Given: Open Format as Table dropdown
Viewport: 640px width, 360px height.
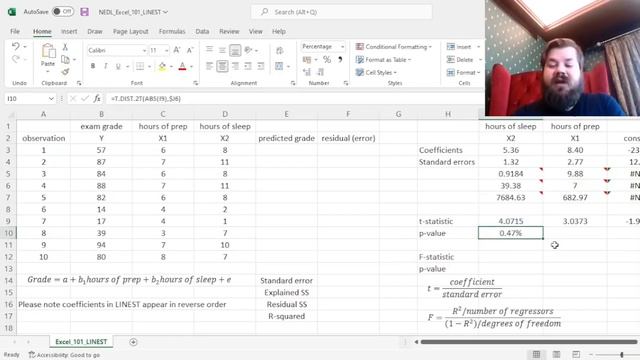Looking at the screenshot, I should 383,60.
